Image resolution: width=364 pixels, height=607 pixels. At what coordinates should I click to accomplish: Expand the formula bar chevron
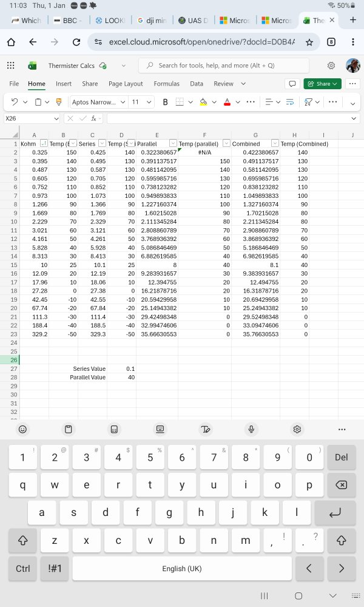tap(354, 118)
